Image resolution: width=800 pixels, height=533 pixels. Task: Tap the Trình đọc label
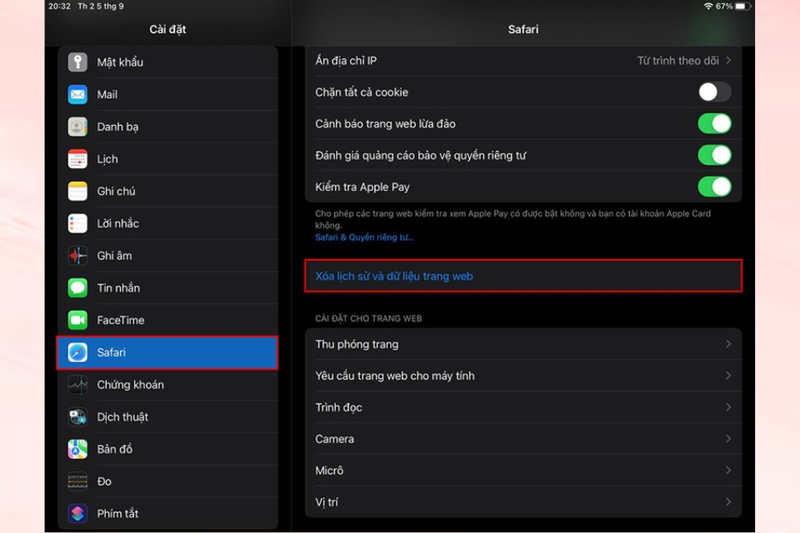[x=339, y=408]
